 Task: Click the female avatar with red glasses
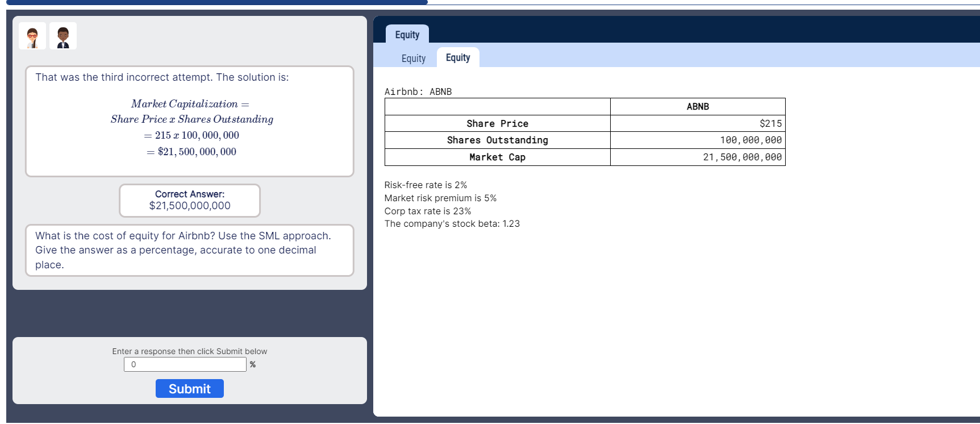pos(32,36)
